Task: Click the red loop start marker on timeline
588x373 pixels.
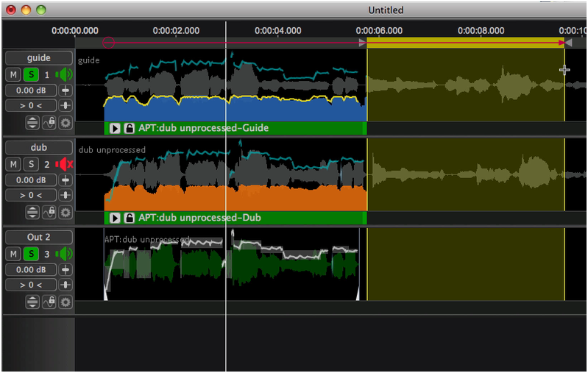Action: [x=109, y=43]
